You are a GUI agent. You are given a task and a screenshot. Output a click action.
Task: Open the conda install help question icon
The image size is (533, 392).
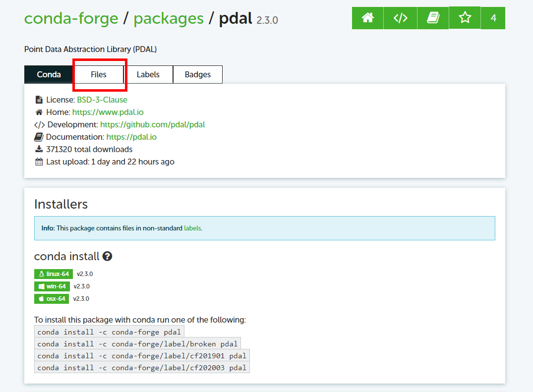107,257
